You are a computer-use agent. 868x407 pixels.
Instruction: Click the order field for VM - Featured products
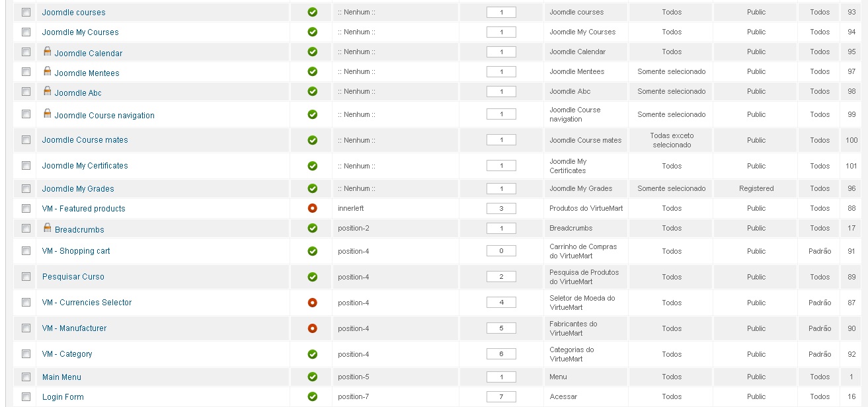pyautogui.click(x=501, y=208)
